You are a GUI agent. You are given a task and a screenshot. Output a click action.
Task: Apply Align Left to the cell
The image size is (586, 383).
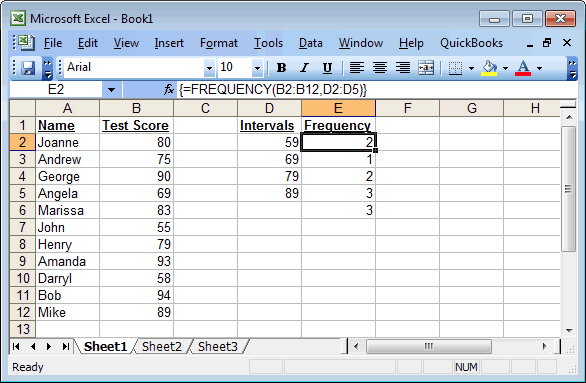(x=357, y=68)
